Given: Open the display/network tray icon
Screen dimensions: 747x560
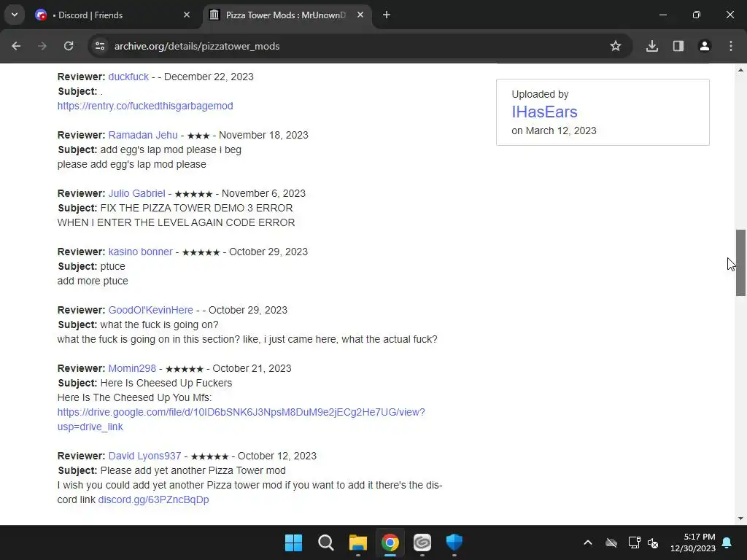Looking at the screenshot, I should pos(634,542).
